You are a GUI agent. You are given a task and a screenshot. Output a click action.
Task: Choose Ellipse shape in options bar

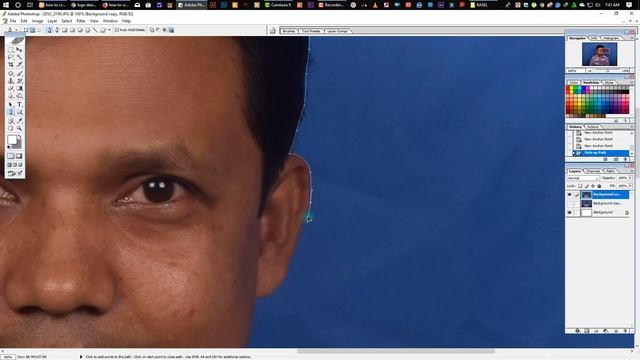(80, 30)
